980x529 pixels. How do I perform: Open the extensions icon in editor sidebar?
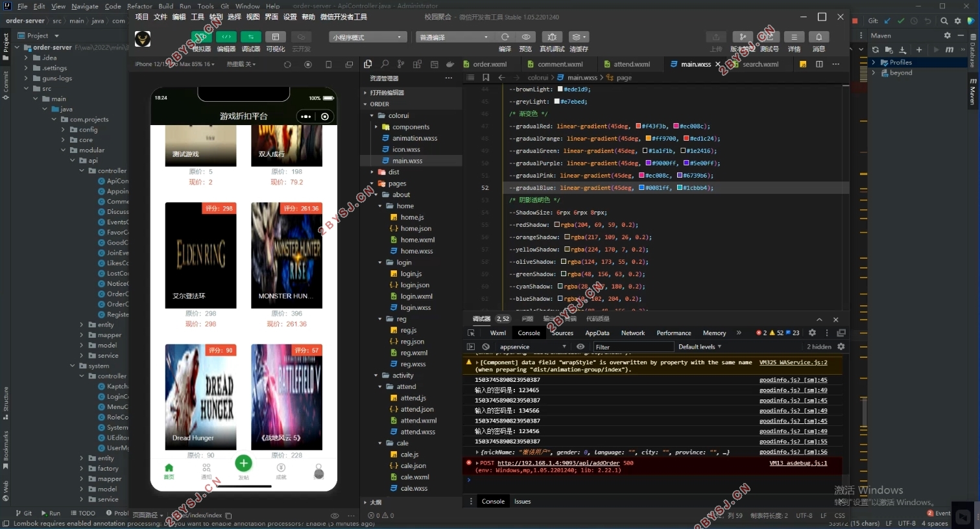pos(417,64)
